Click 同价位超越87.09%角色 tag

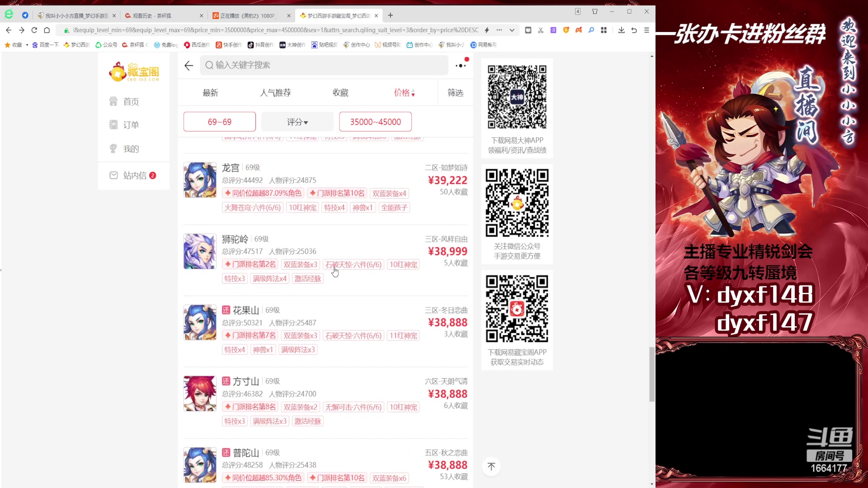(x=263, y=193)
